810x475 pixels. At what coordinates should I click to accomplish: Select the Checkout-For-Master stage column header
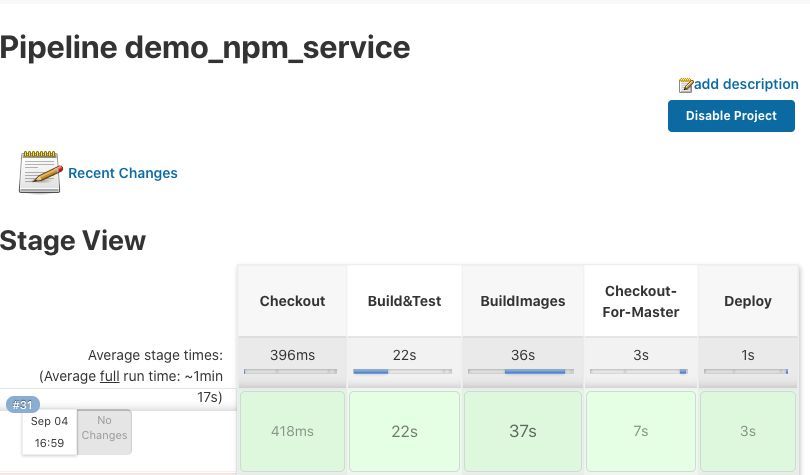coord(641,301)
